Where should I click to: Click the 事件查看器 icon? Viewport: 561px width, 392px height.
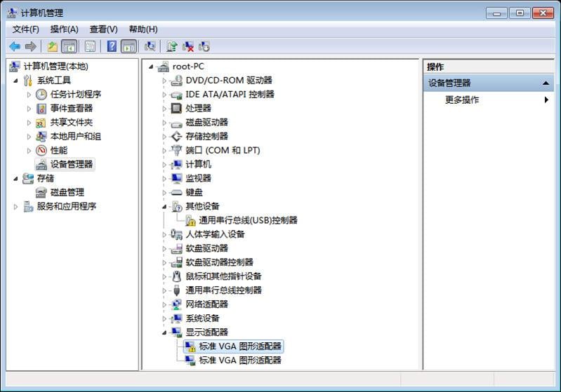coord(41,108)
